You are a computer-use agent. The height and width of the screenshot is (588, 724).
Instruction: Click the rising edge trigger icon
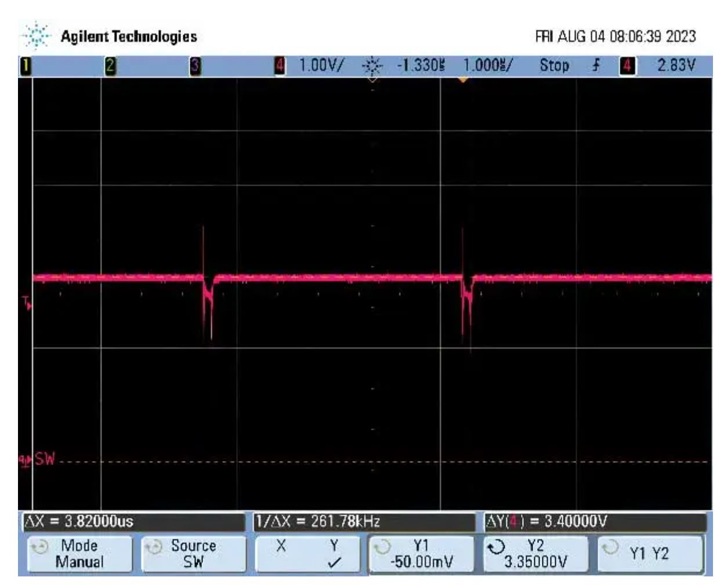click(x=596, y=66)
